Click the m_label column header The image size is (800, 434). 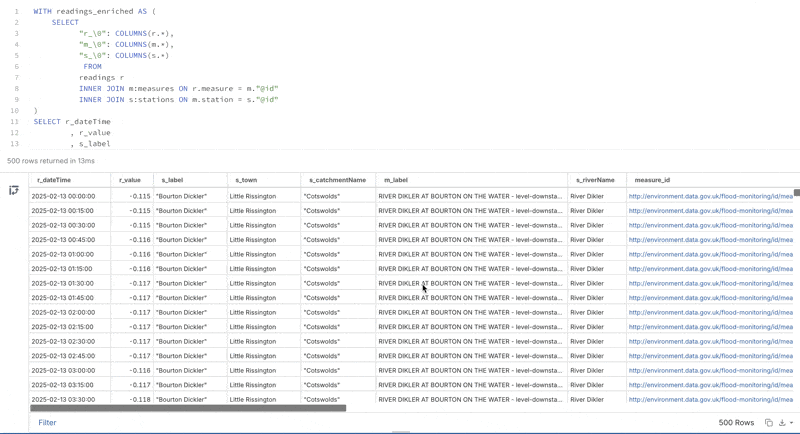coord(396,180)
